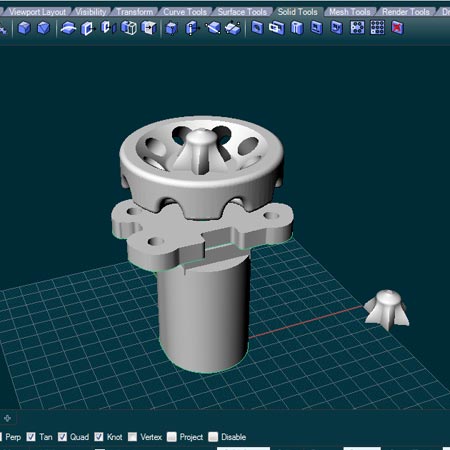This screenshot has width=450, height=450.
Task: Select the small finned object on the grid
Action: (x=387, y=310)
